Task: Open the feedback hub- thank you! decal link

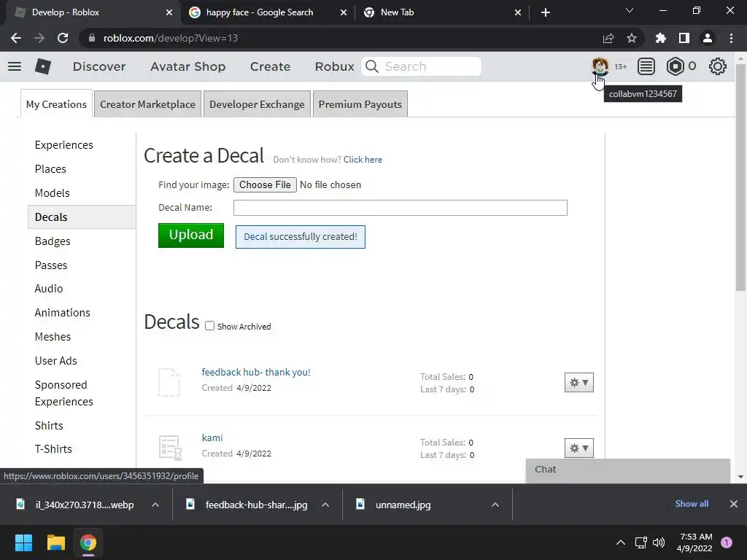Action: (256, 373)
